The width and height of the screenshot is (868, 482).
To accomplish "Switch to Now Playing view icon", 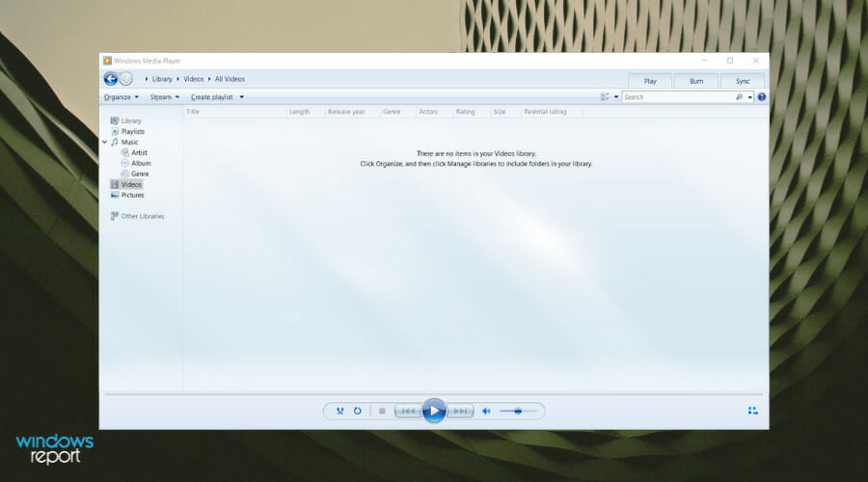I will tap(753, 411).
